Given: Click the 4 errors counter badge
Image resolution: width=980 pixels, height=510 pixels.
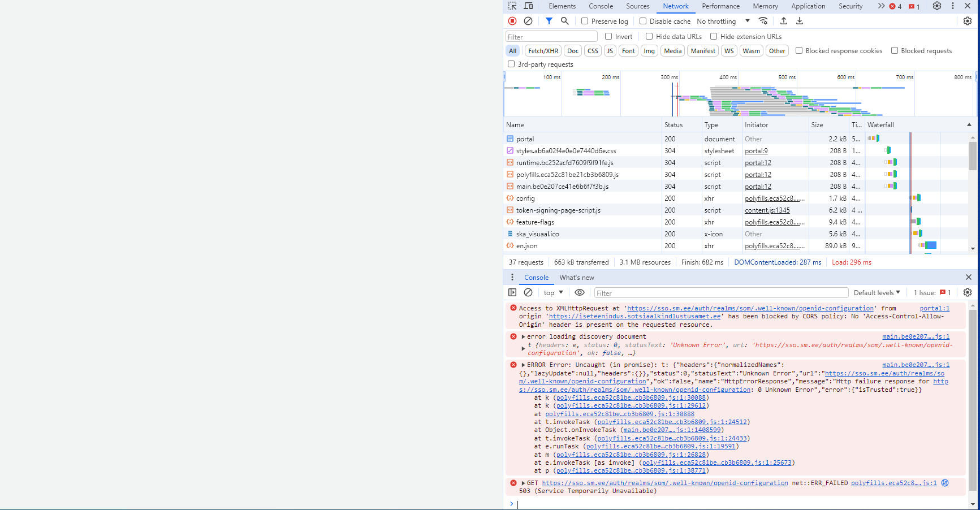Looking at the screenshot, I should click(x=895, y=6).
